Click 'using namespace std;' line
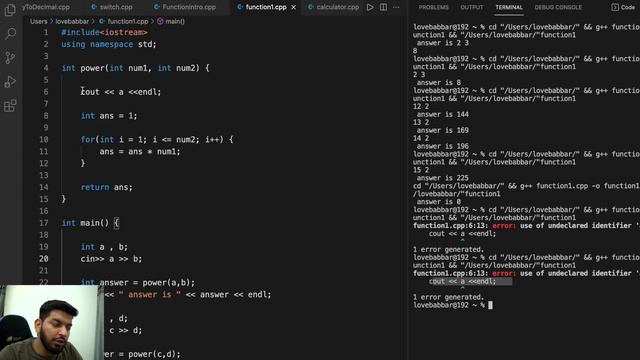The width and height of the screenshot is (640, 360). [109, 44]
